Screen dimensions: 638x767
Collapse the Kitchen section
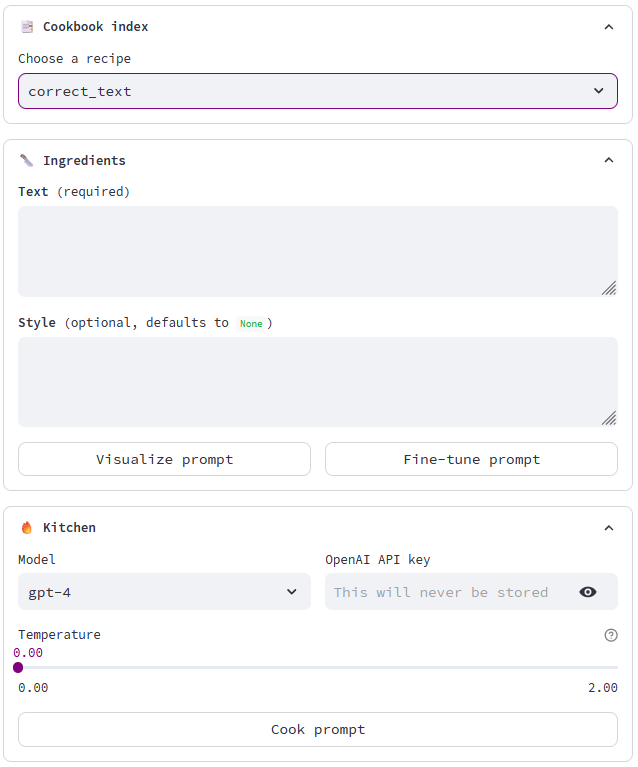coord(609,527)
